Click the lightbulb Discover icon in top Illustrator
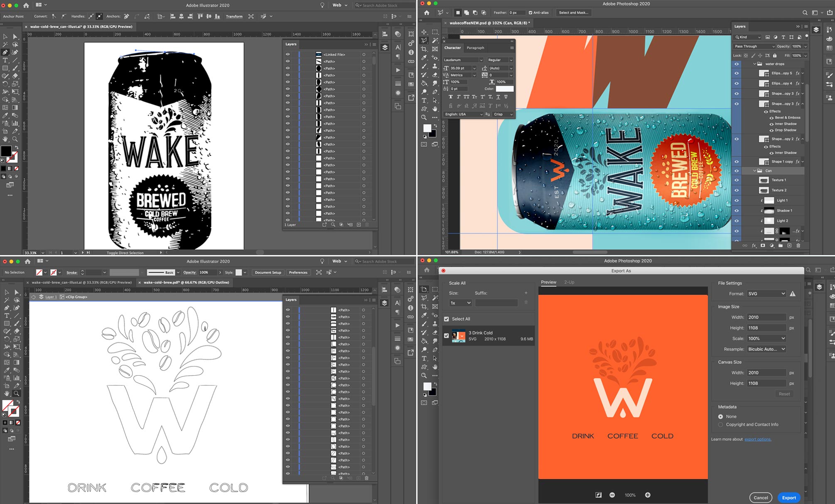 pos(322,5)
